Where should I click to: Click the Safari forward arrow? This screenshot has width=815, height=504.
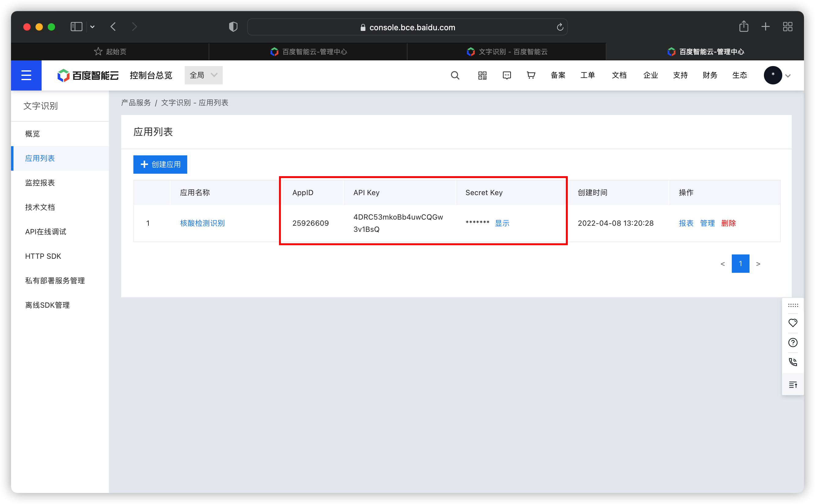click(x=134, y=27)
